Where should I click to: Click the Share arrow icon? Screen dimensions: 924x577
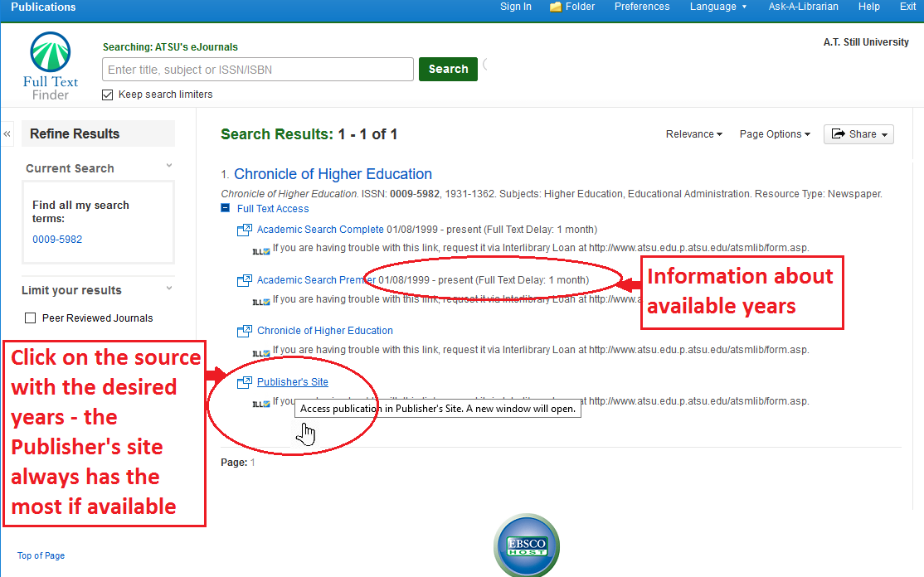[x=838, y=133]
